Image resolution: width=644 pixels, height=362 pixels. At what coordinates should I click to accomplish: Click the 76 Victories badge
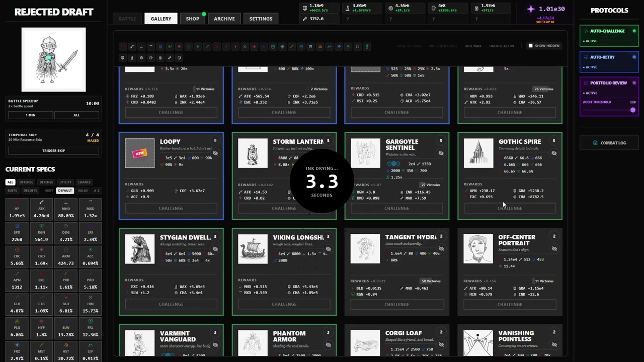(x=544, y=89)
